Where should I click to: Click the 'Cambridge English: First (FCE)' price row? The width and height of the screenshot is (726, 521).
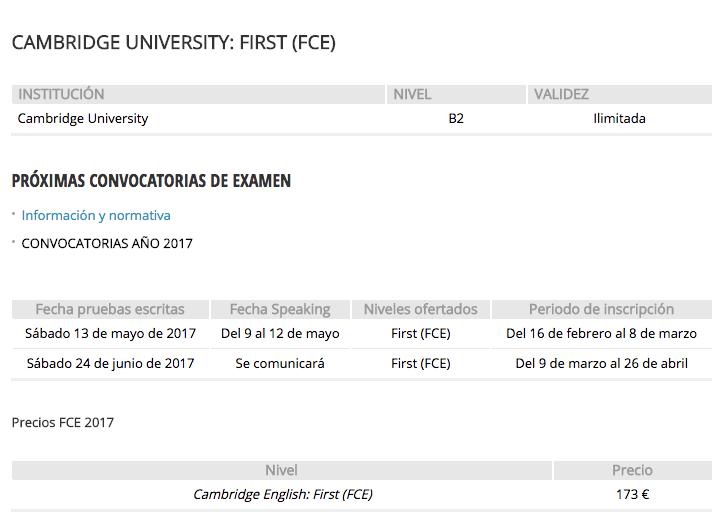point(282,494)
